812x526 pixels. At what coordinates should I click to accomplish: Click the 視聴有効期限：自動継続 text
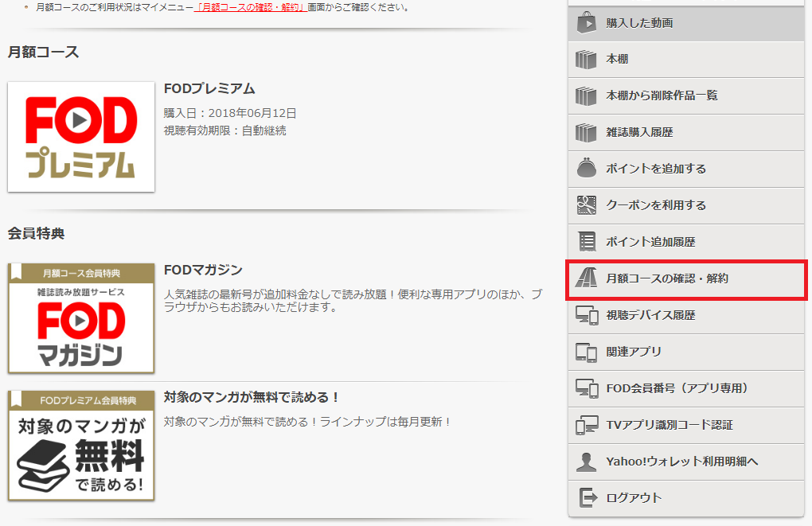[x=224, y=131]
